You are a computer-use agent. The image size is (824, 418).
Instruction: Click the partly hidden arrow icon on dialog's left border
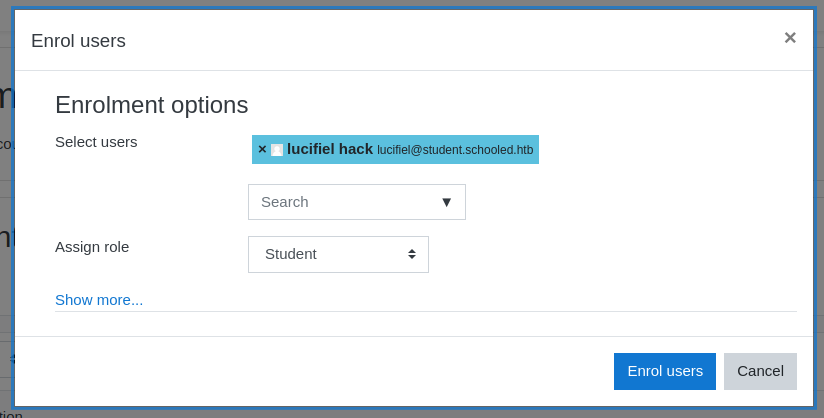pyautogui.click(x=13, y=359)
